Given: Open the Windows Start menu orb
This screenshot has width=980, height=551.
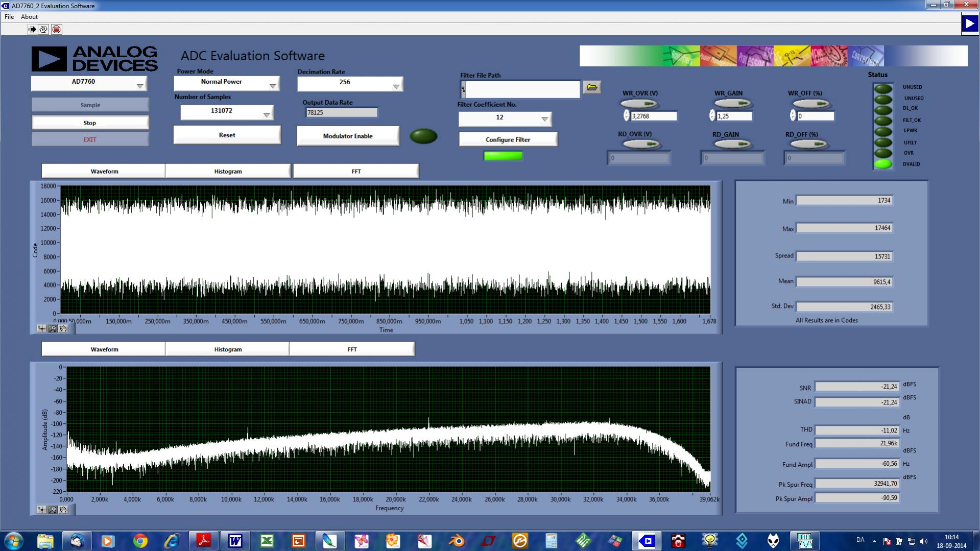Looking at the screenshot, I should click(x=13, y=540).
